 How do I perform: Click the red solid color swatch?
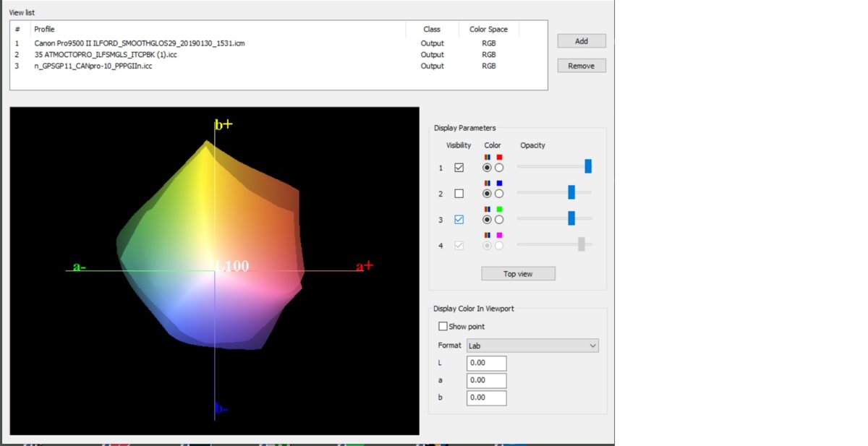[499, 157]
